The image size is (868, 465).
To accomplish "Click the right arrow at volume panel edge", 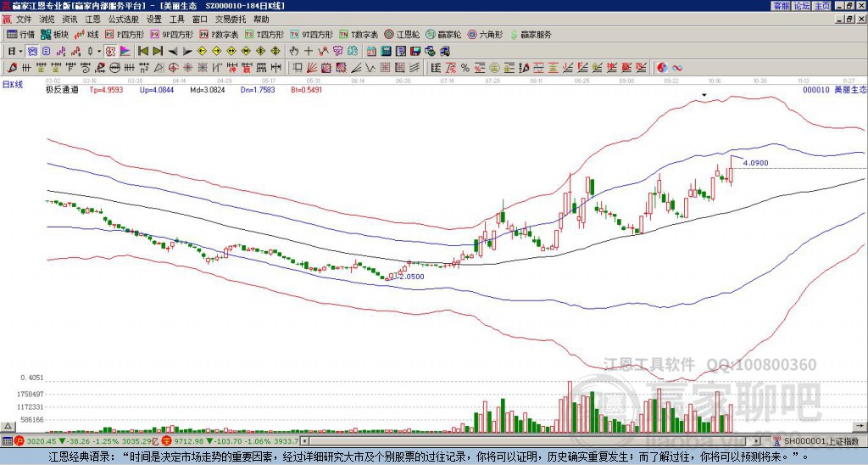I will pos(861,426).
